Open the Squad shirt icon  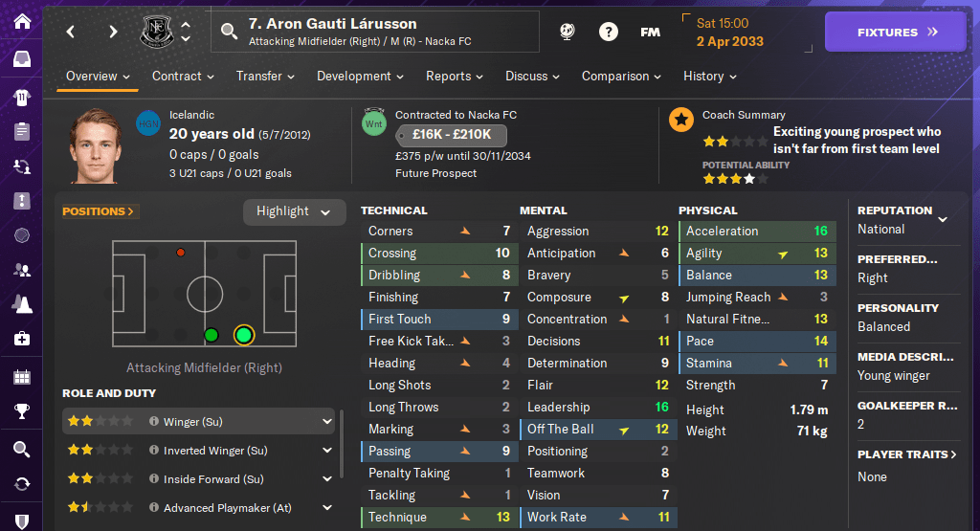click(x=21, y=97)
